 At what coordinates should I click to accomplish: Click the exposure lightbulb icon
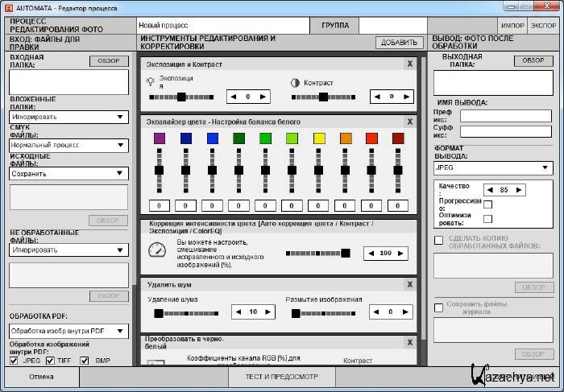pyautogui.click(x=150, y=81)
